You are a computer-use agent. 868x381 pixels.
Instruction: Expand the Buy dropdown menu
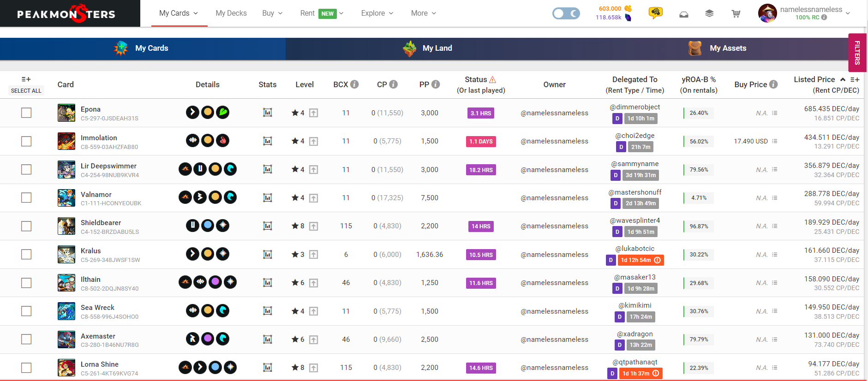click(x=272, y=13)
